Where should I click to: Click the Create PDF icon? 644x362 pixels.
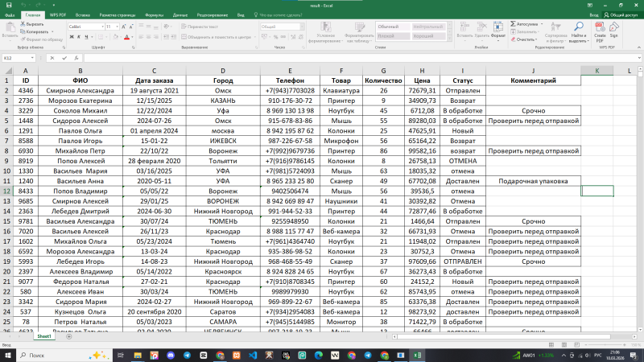(x=600, y=29)
